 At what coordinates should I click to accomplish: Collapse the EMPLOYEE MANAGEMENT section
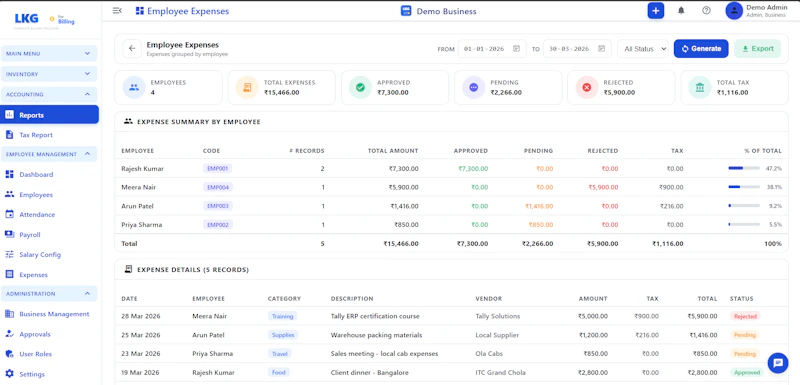click(x=49, y=154)
